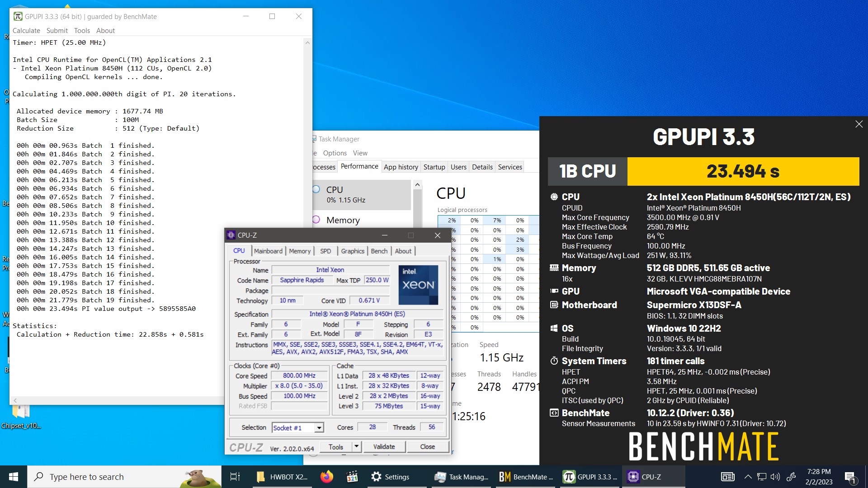Image resolution: width=868 pixels, height=488 pixels.
Task: Click the Intel Xeon logo in CPU-Z
Action: (418, 285)
